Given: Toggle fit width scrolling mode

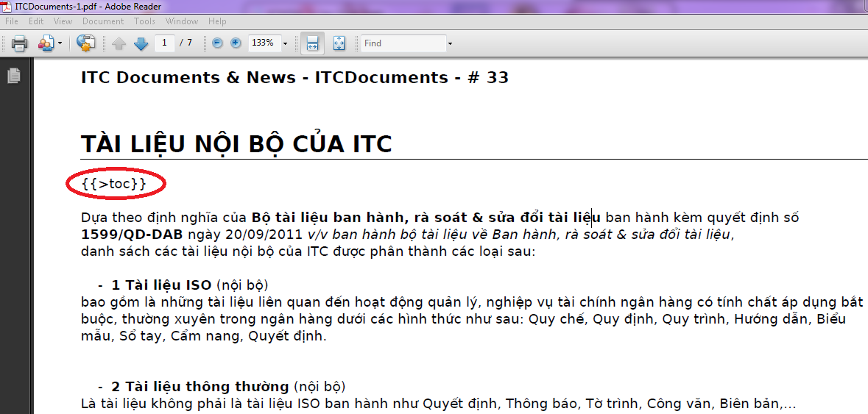Looking at the screenshot, I should [312, 43].
